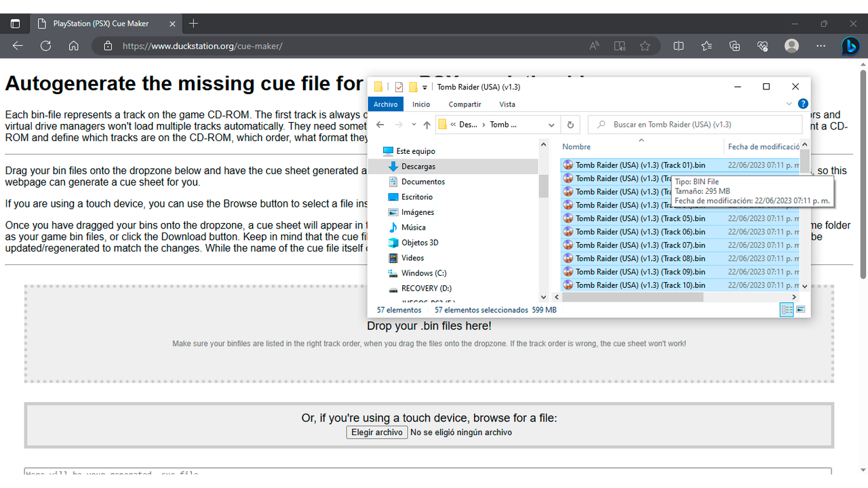Go up one folder level
The image size is (868, 488).
point(427,125)
